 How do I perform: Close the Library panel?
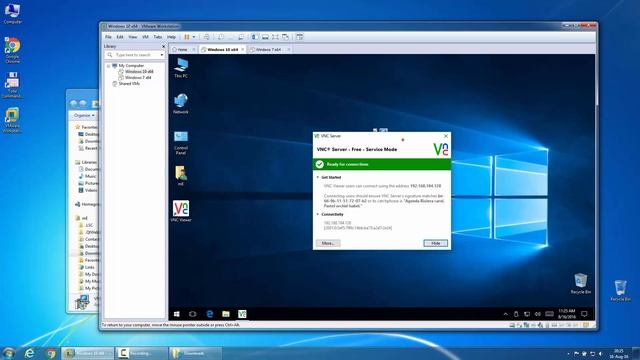pos(163,47)
